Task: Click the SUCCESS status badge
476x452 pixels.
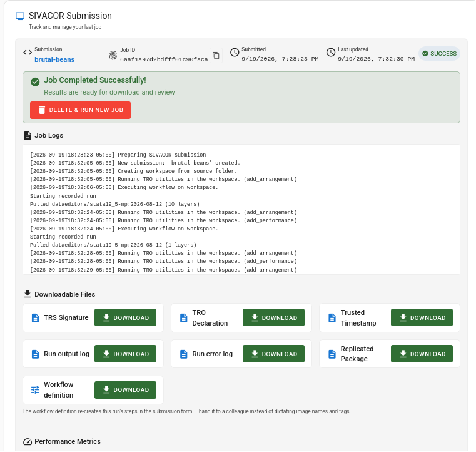Action: pyautogui.click(x=440, y=54)
